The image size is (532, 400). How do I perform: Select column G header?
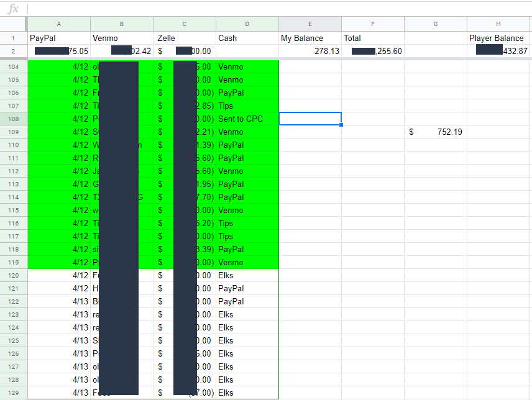pyautogui.click(x=435, y=24)
